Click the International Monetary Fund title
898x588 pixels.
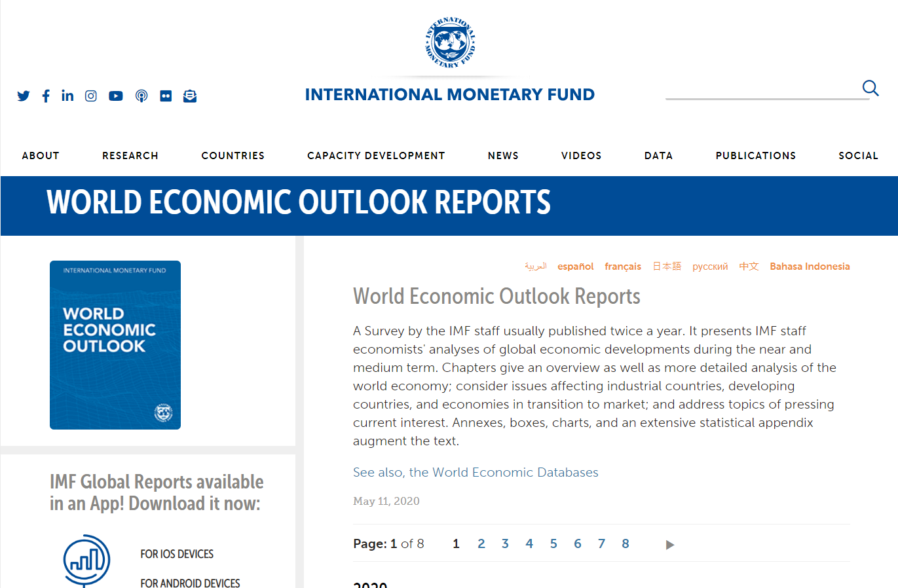(x=450, y=94)
